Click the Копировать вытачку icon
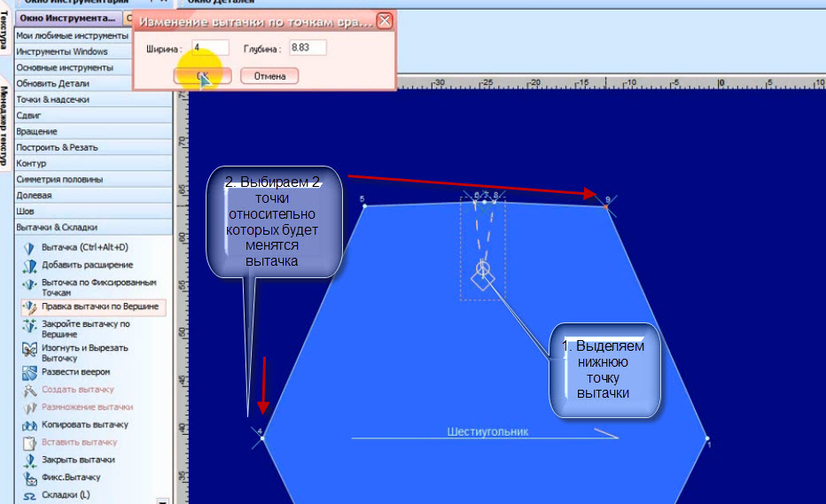 [x=29, y=425]
